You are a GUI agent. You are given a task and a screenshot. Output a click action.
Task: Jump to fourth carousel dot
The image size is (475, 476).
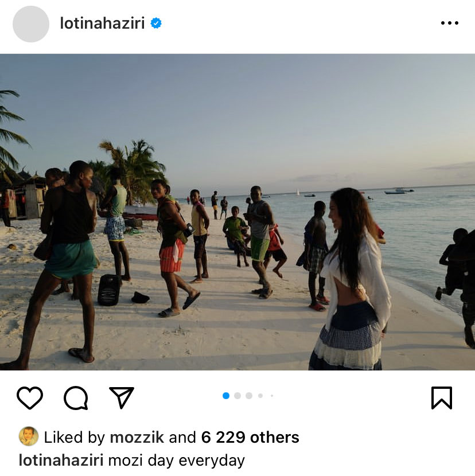coord(260,396)
